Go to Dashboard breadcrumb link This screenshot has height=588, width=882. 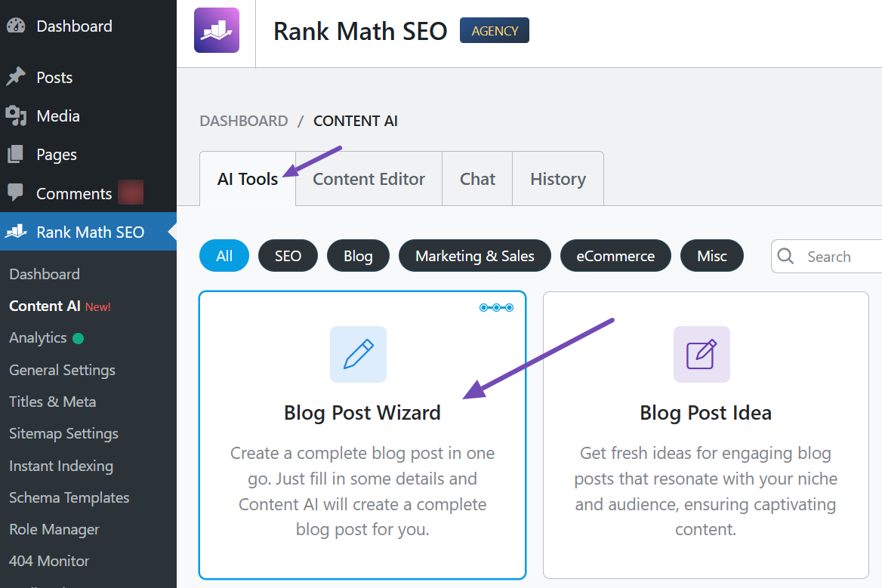click(x=244, y=121)
